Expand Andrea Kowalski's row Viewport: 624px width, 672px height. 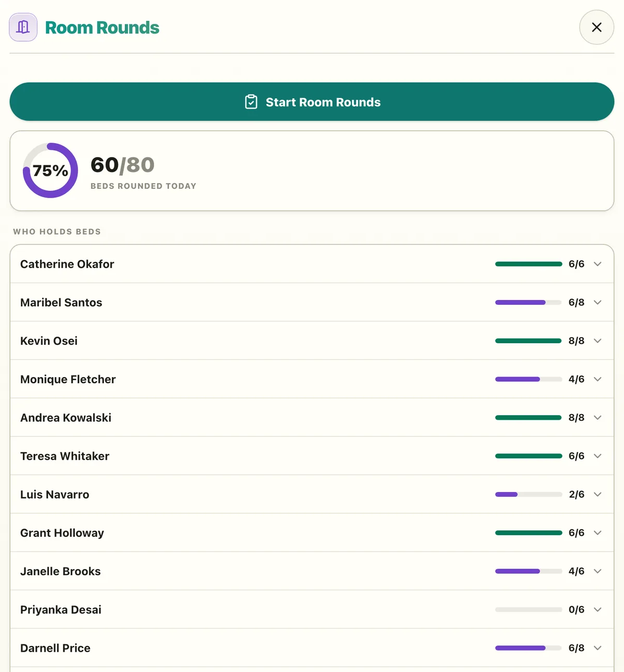pyautogui.click(x=312, y=418)
